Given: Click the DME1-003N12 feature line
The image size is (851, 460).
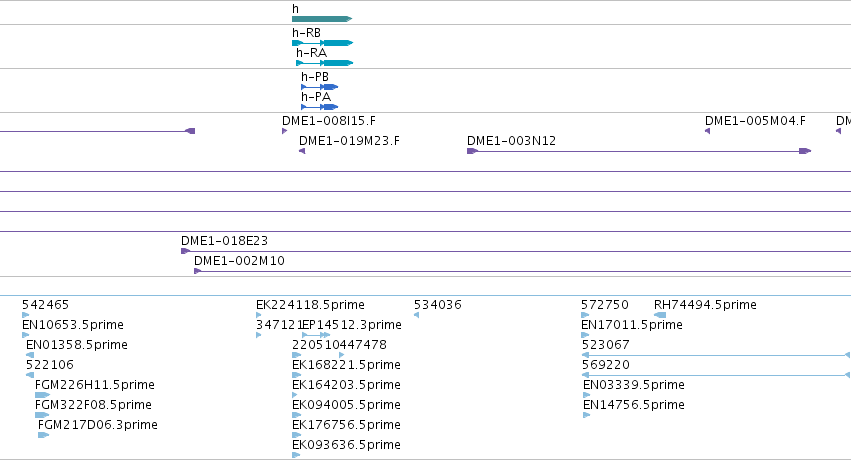Looking at the screenshot, I should [x=639, y=151].
